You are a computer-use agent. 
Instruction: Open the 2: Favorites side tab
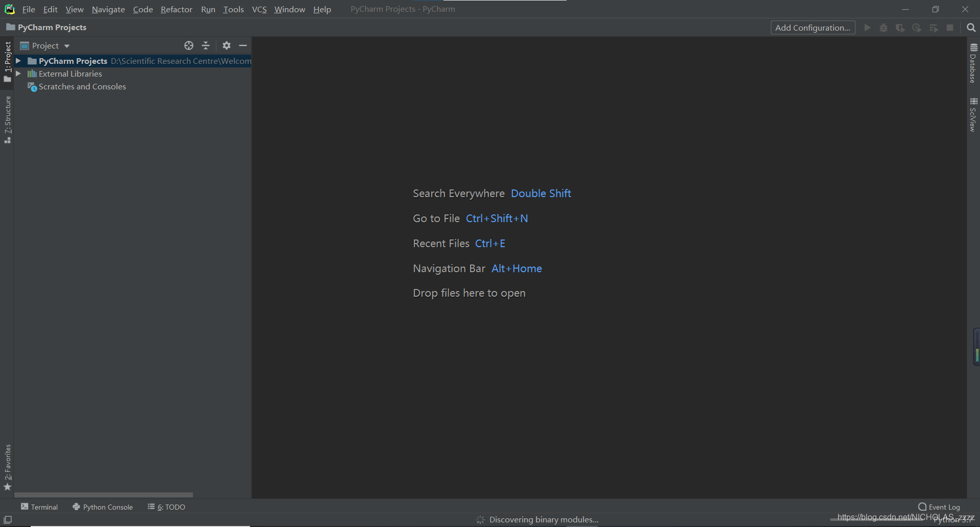(7, 467)
